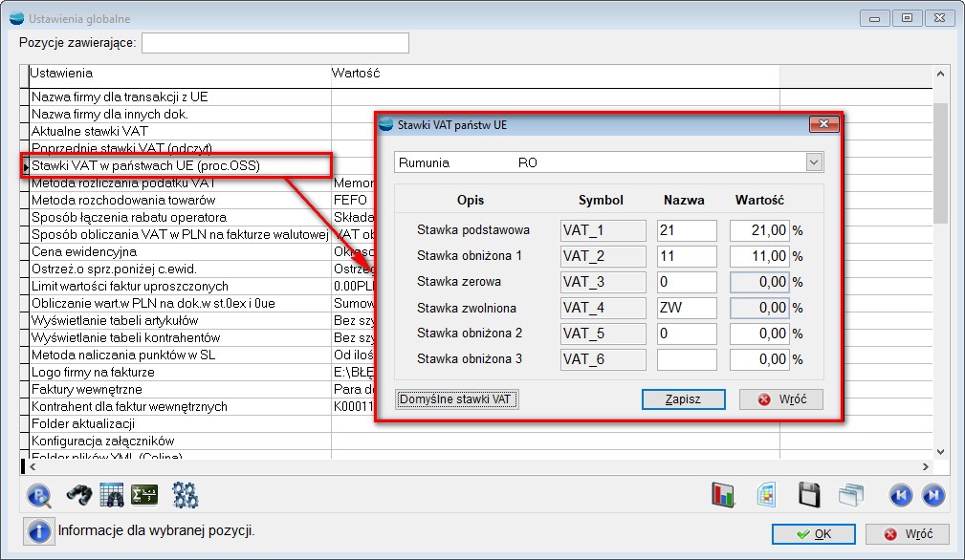Click the settings list vertical scrollbar down arrow

(940, 452)
